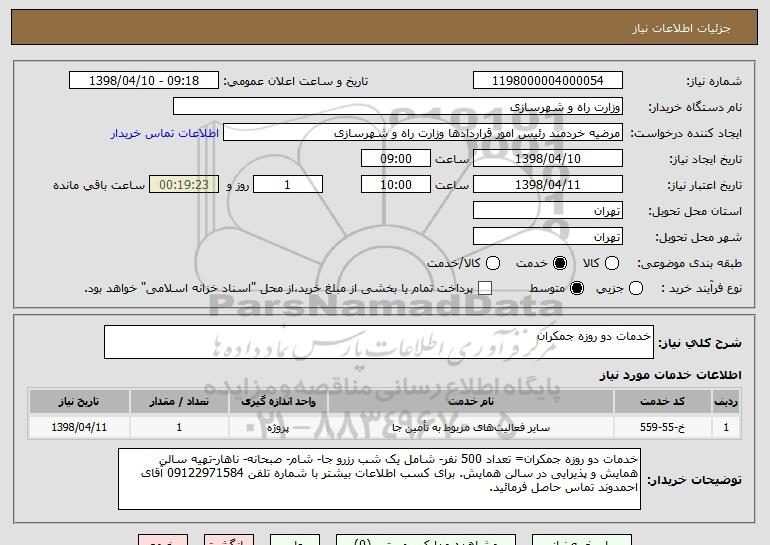Viewport: 770px width, 545px height.
Task: Click the creation date field 1398/04/10
Action: 548,159
